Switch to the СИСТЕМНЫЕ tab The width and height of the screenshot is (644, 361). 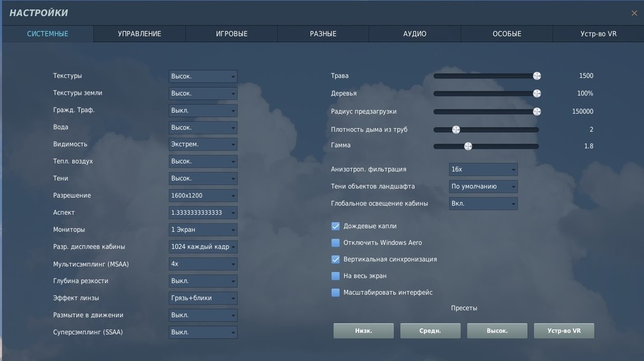pos(48,34)
